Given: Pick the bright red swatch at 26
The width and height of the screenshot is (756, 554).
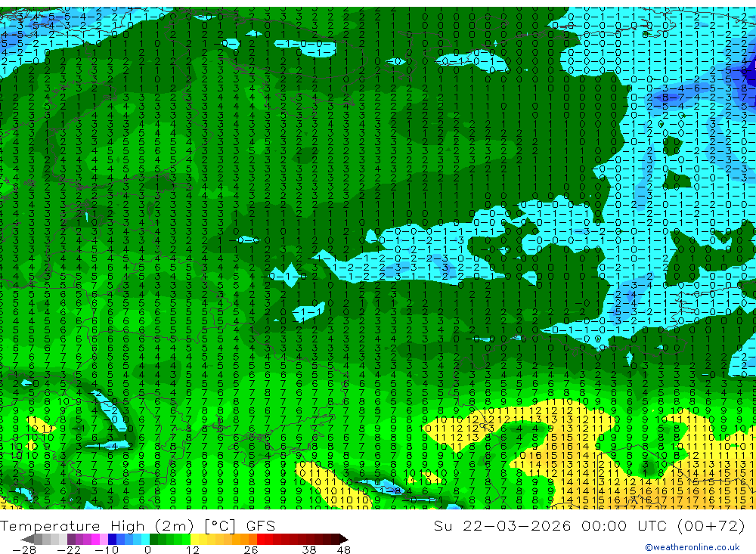Looking at the screenshot, I should [x=261, y=539].
